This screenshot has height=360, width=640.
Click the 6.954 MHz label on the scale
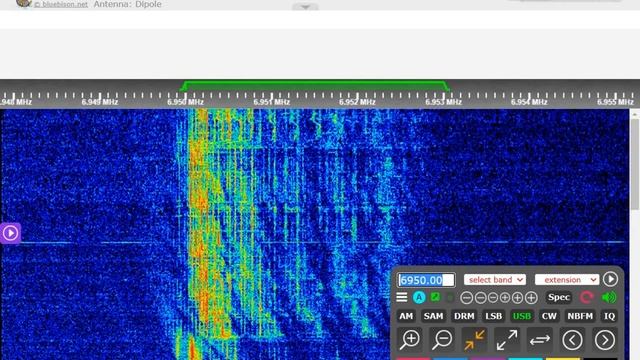click(x=529, y=102)
